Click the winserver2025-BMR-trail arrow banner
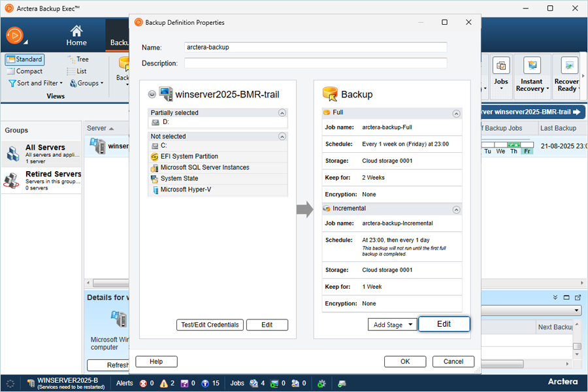588x392 pixels. click(x=533, y=112)
